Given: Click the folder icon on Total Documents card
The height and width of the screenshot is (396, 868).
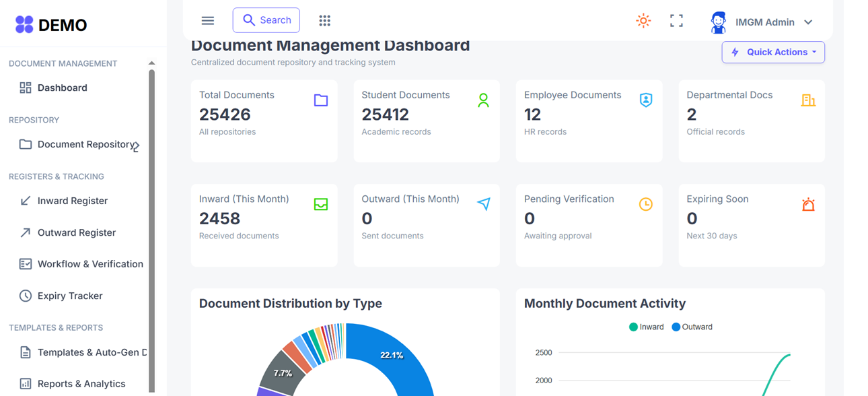Looking at the screenshot, I should pos(321,99).
